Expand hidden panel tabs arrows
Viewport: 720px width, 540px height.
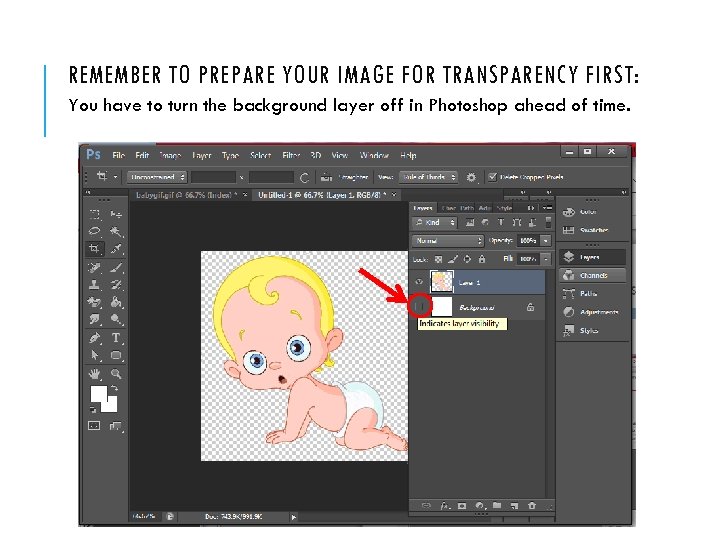coord(531,208)
